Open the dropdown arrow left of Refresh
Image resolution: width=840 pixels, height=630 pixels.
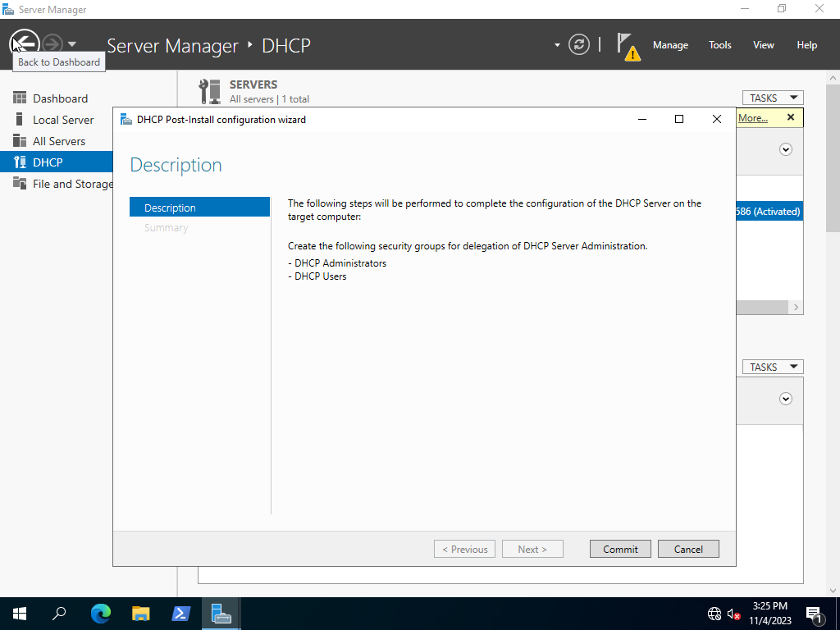click(557, 45)
